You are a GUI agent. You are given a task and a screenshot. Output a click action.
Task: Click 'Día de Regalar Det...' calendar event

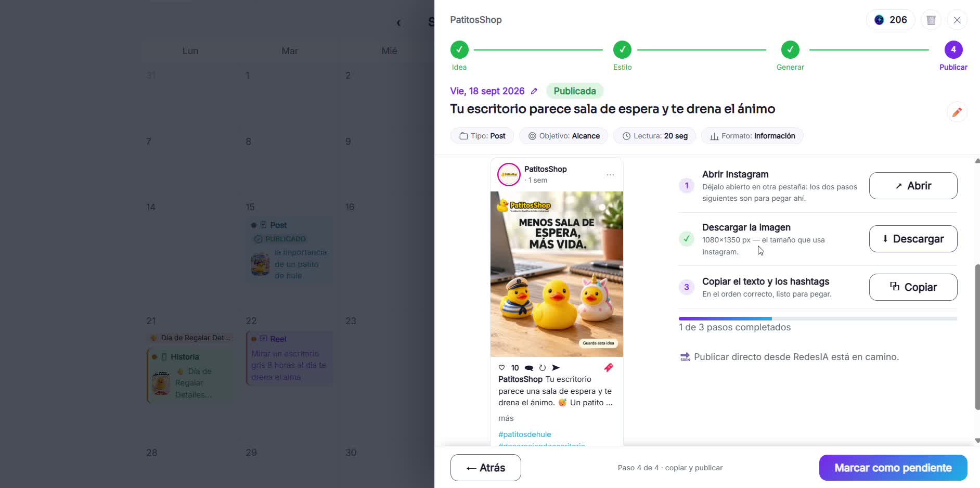[190, 338]
